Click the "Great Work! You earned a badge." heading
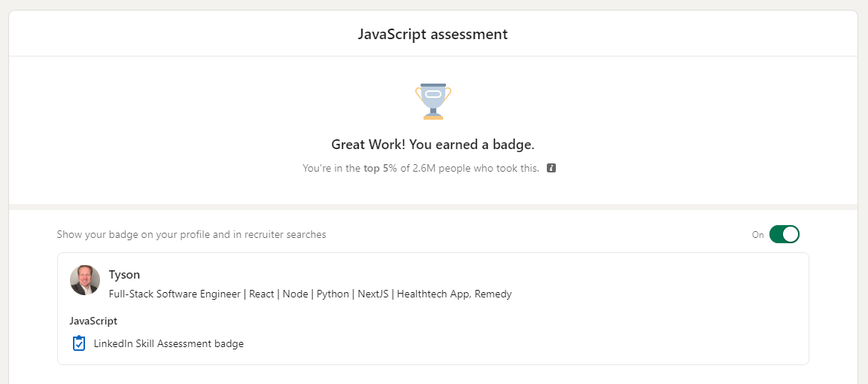 click(x=433, y=145)
